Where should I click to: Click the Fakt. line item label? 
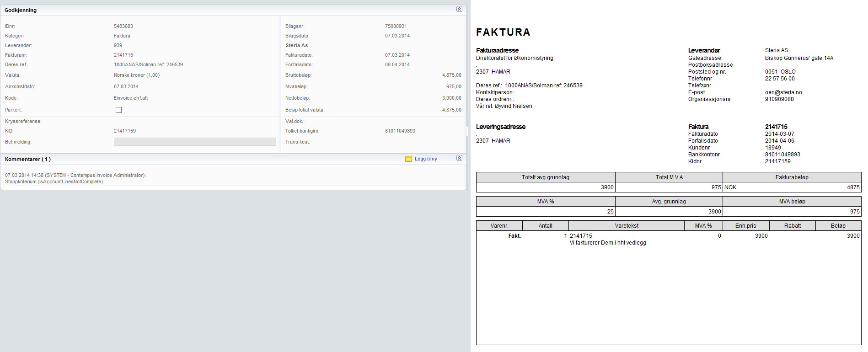click(514, 236)
